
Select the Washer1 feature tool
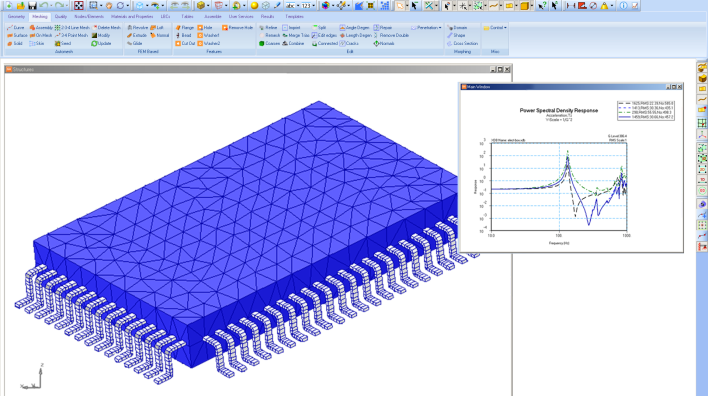pos(209,35)
